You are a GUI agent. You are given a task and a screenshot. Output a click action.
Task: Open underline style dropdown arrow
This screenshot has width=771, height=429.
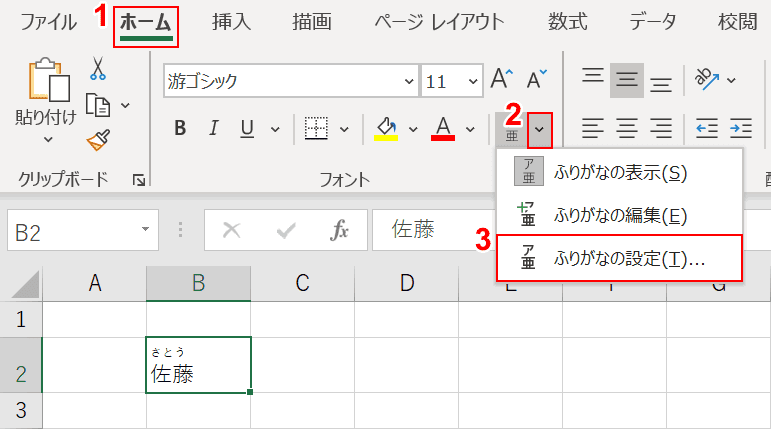(275, 129)
